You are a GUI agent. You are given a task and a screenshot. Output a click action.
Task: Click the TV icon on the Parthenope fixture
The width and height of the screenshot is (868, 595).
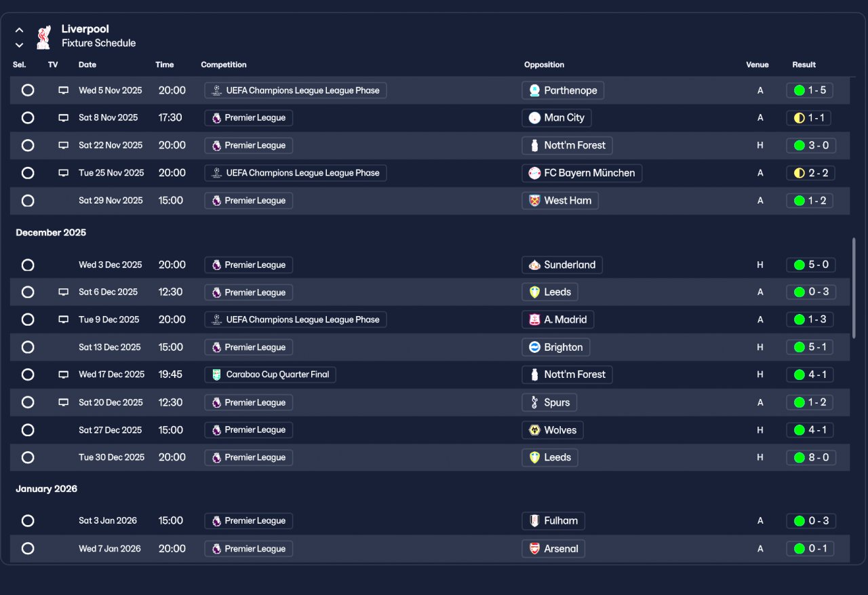tap(64, 90)
